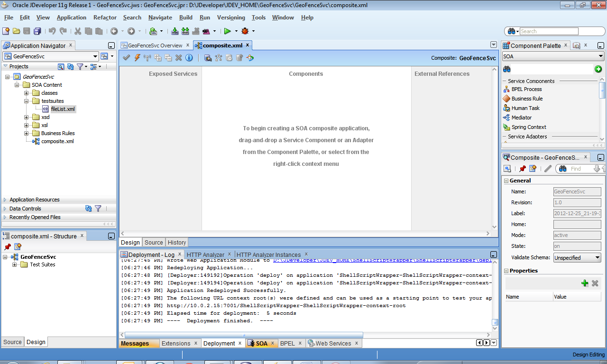The width and height of the screenshot is (607, 364).
Task: Open GeoFenceSvc application dropdown in navigator
Action: tap(50, 56)
